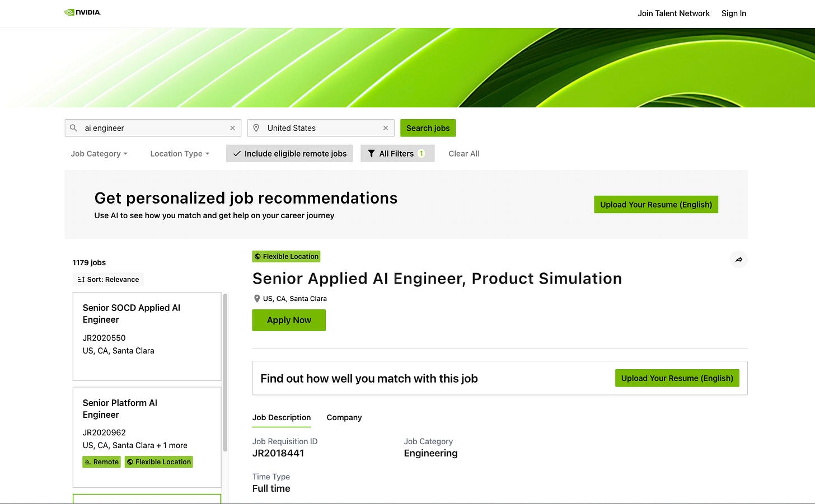Screen dimensions: 815x504
Task: Click 'Get personalized job recommendations' heading
Action: coord(246,198)
